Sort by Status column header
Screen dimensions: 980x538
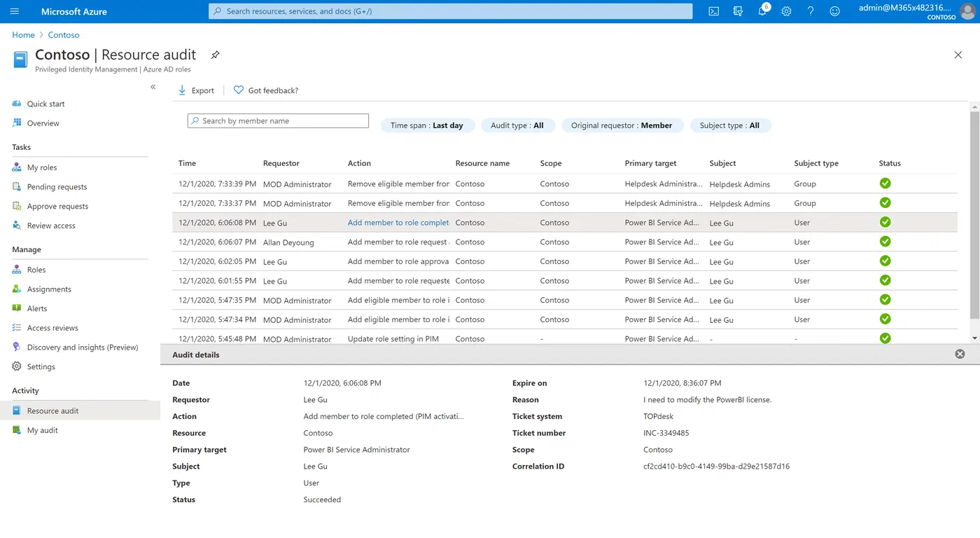[x=890, y=163]
